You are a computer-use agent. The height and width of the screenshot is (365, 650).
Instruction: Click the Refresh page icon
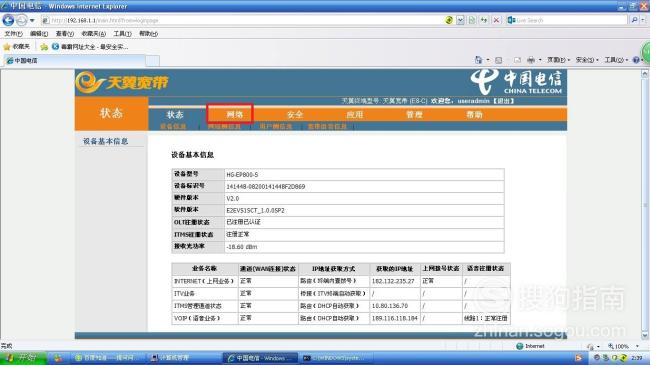(x=484, y=20)
